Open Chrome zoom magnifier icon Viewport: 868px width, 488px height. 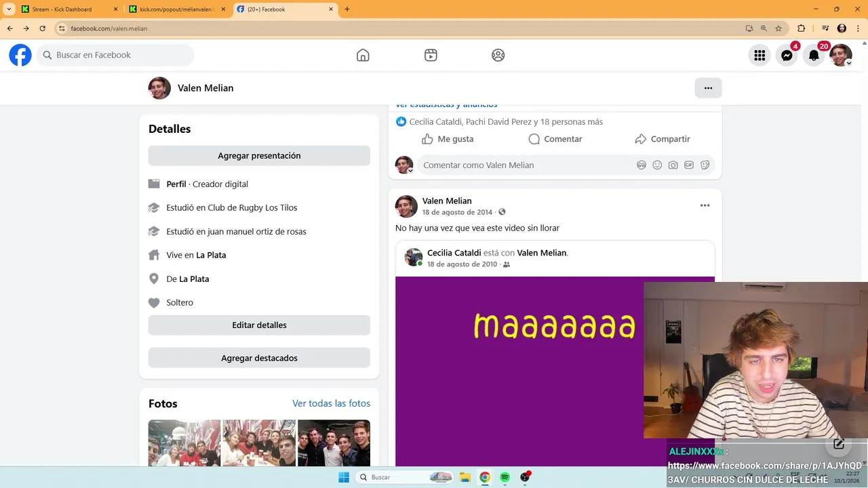764,28
